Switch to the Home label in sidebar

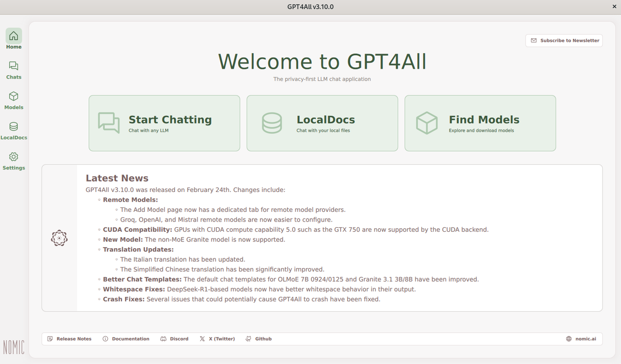[14, 47]
